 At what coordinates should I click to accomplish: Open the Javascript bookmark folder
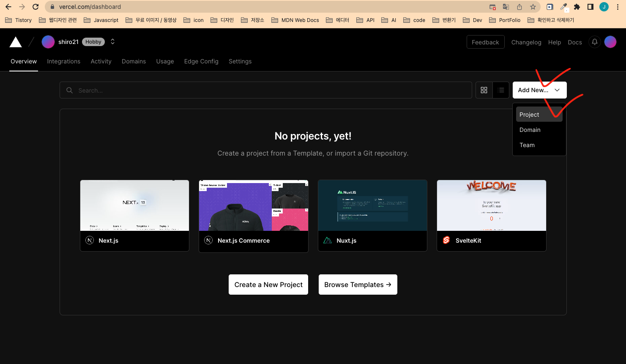point(101,20)
